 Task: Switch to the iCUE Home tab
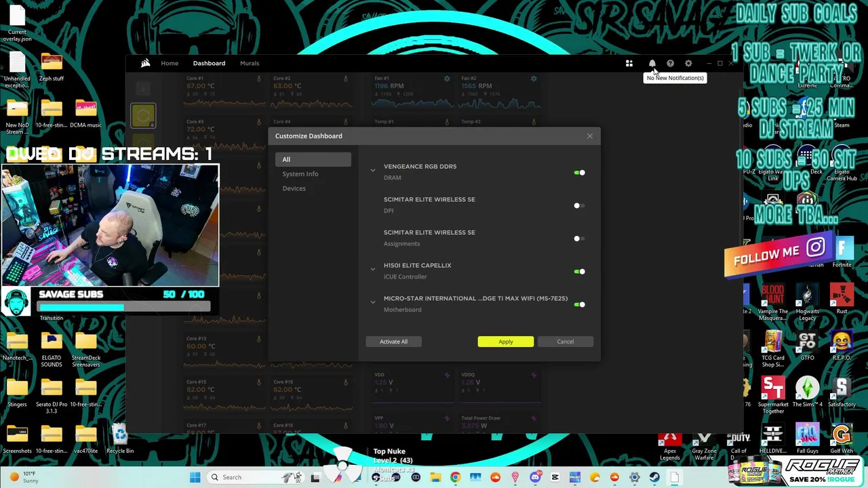170,63
